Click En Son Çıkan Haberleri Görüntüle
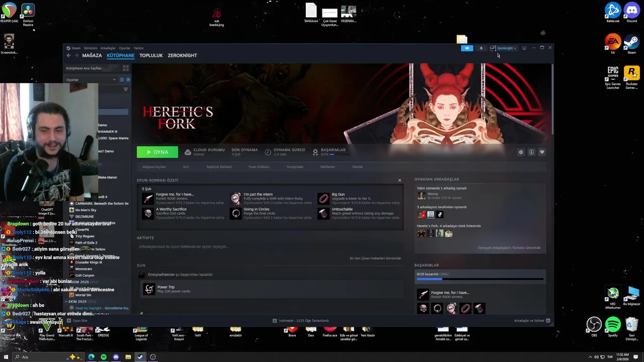 coord(375,258)
